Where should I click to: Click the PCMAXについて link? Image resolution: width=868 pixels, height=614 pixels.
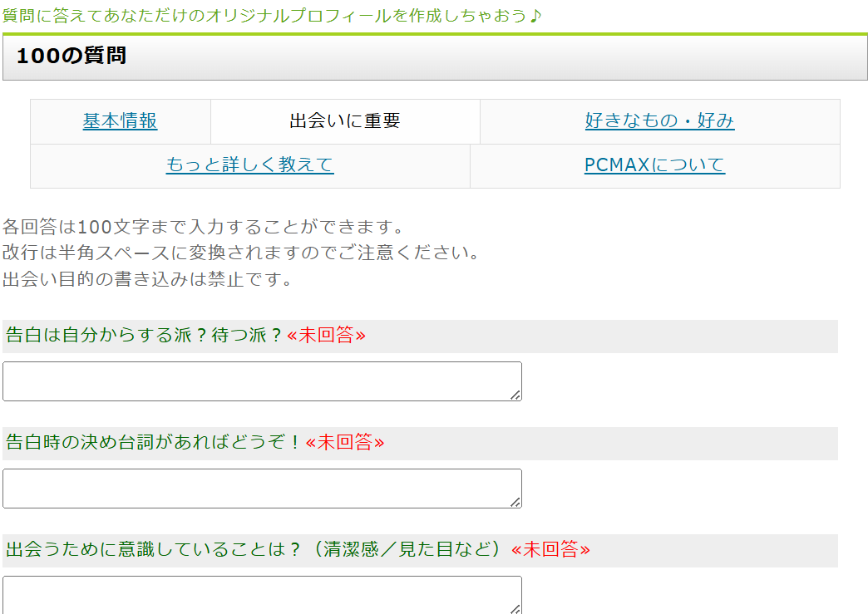(x=654, y=165)
